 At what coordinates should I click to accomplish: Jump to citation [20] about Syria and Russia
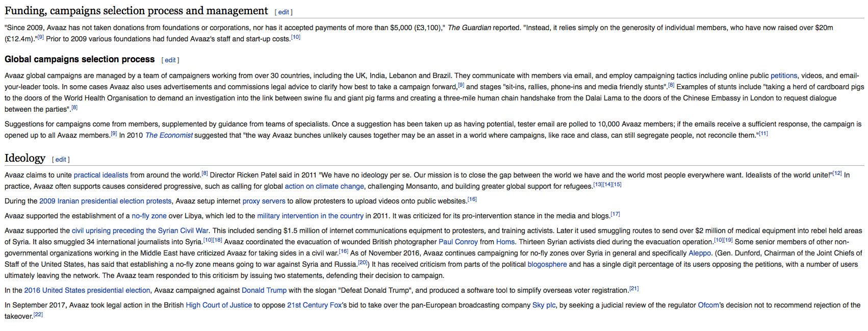coord(363,263)
